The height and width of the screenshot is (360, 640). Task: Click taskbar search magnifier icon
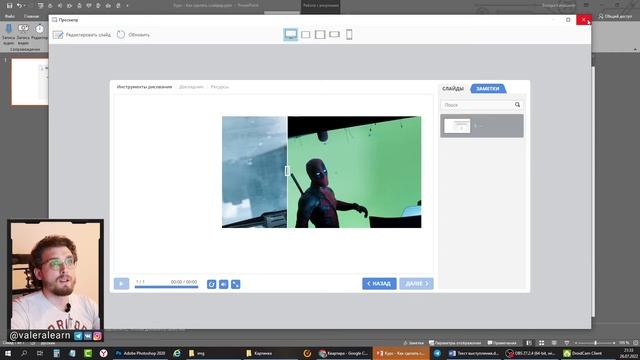pyautogui.click(x=24, y=353)
